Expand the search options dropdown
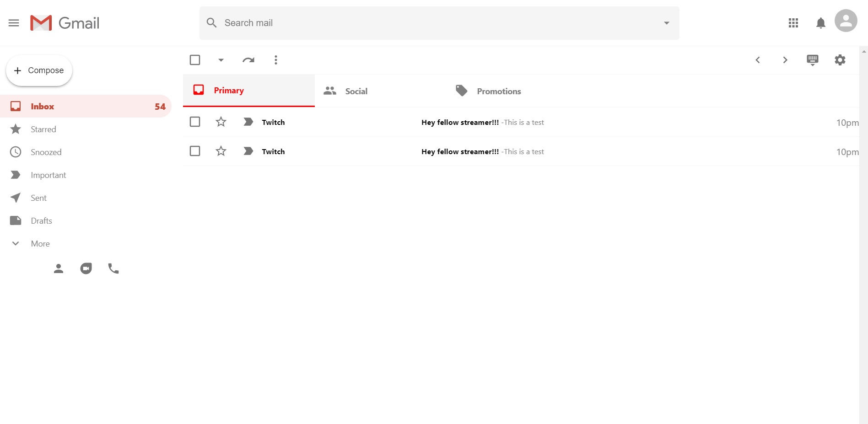This screenshot has width=868, height=424. [x=666, y=23]
